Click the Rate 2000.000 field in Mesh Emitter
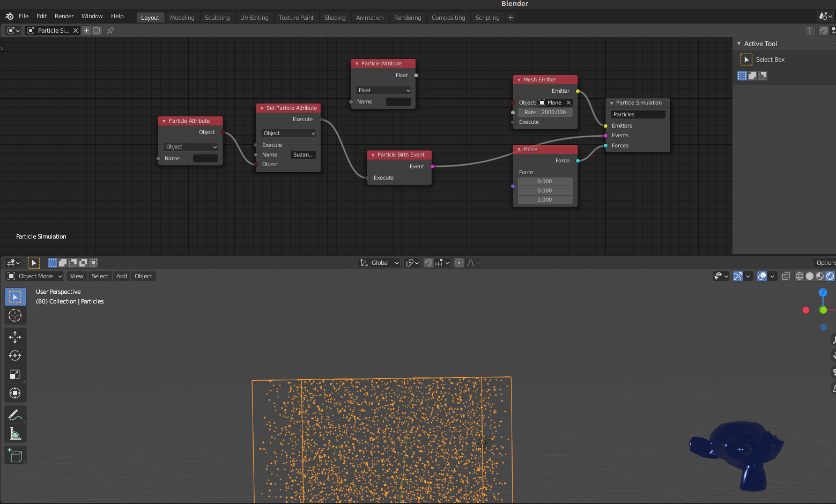Screen dimensions: 836x504 [545, 113]
